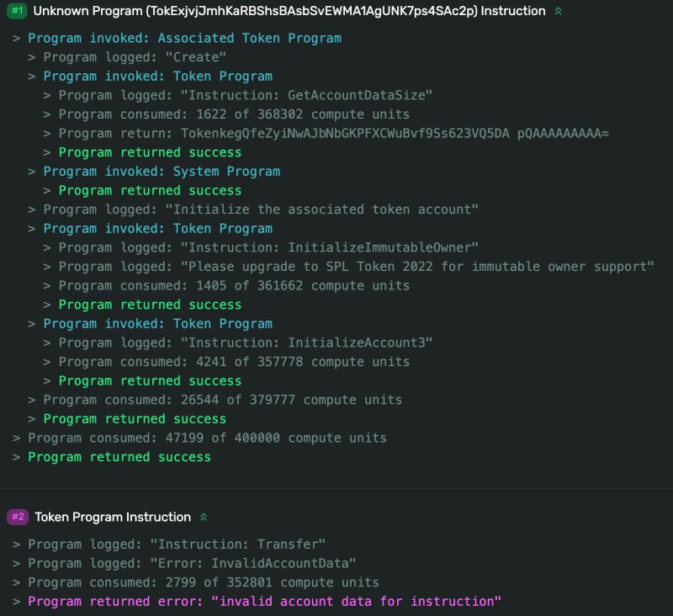This screenshot has width=673, height=616.
Task: Click the SPL Token 2022 upgrade message
Action: [357, 267]
